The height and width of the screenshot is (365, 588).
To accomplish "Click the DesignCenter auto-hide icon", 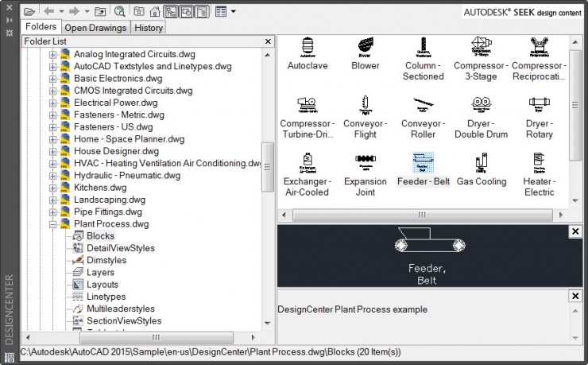I will (10, 20).
